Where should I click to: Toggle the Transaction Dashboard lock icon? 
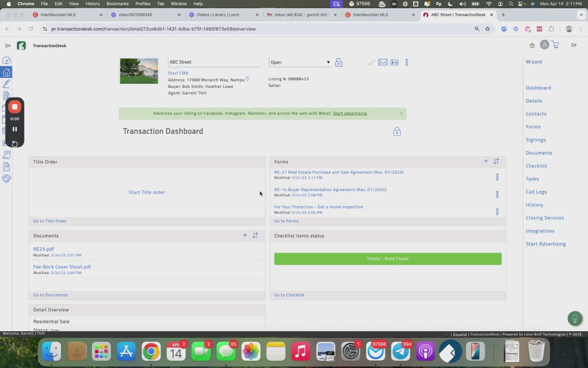coord(397,131)
